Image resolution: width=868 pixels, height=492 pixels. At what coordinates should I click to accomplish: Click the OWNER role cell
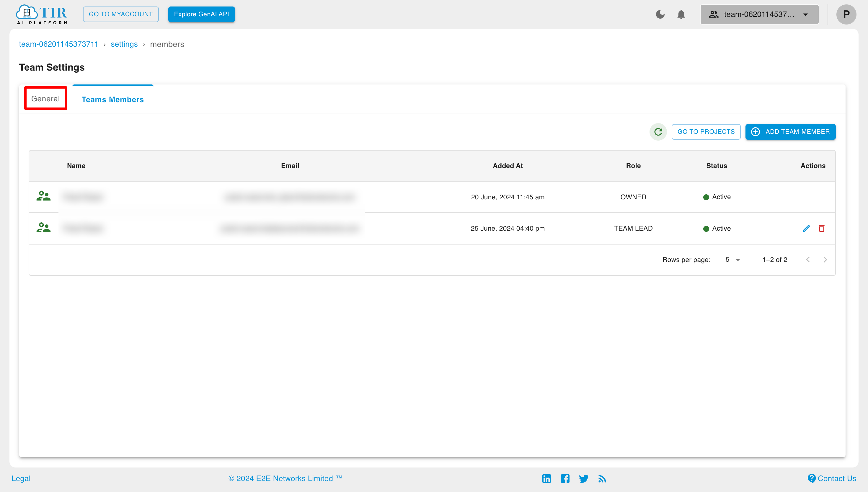coord(633,197)
